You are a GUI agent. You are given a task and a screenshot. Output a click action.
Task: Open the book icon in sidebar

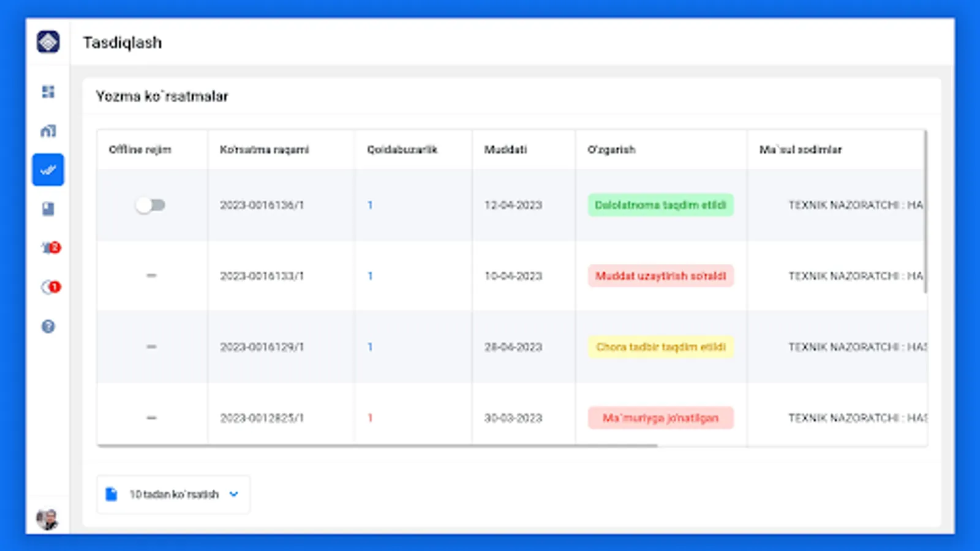click(48, 209)
